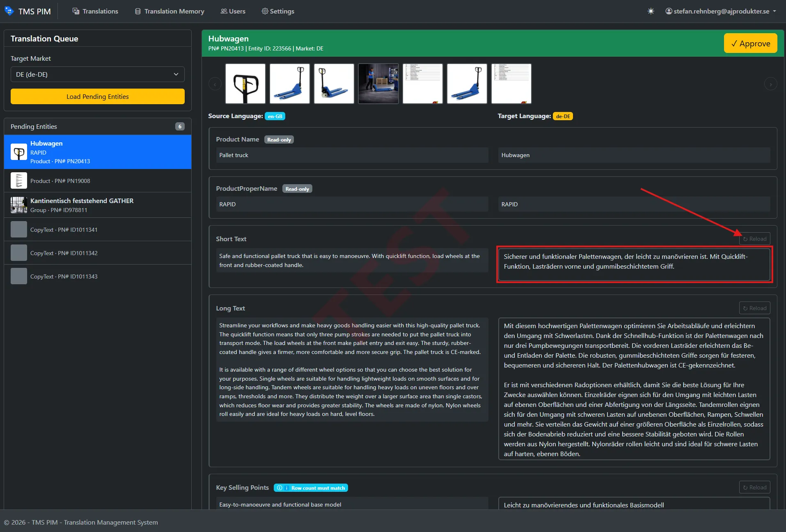Click ProductProperName Read-only badge
786x532 pixels.
pyautogui.click(x=297, y=189)
